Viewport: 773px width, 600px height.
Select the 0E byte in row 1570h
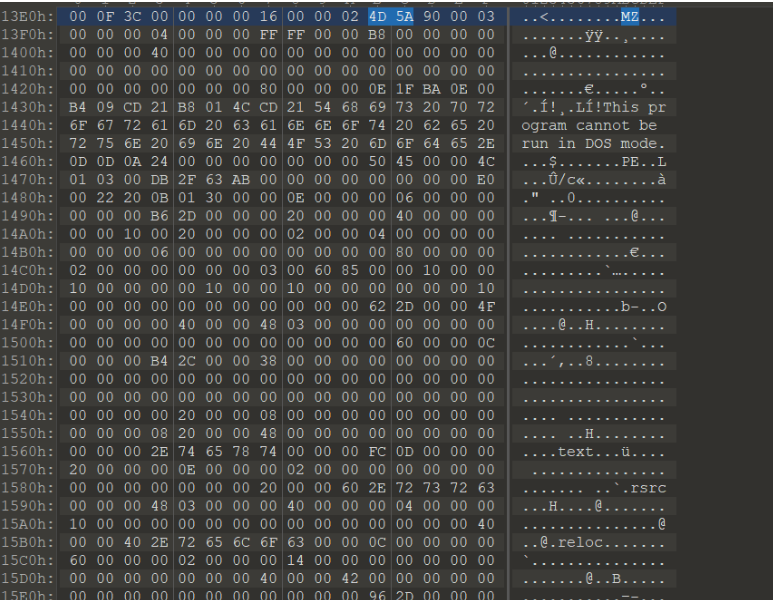point(187,470)
